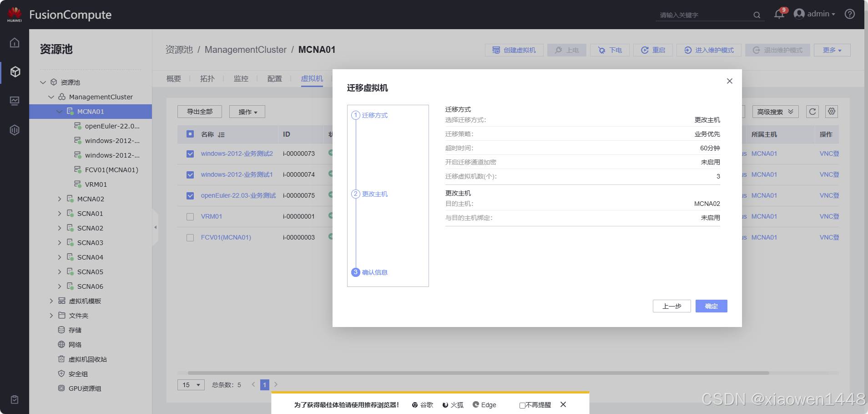The width and height of the screenshot is (868, 414).
Task: Click the monitoring chart icon in sidebar
Action: coord(15,101)
